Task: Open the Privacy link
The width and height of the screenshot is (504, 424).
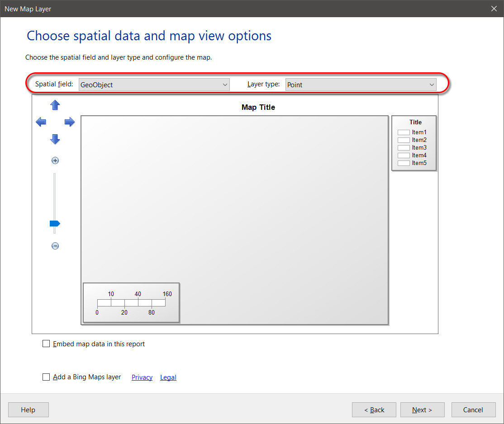Action: [x=142, y=377]
